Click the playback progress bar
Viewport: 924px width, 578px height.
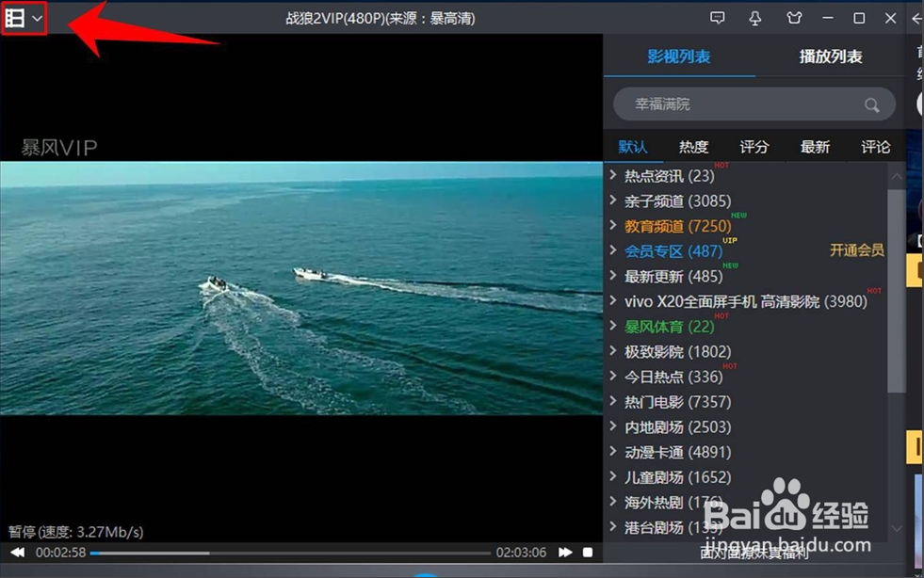[x=290, y=553]
